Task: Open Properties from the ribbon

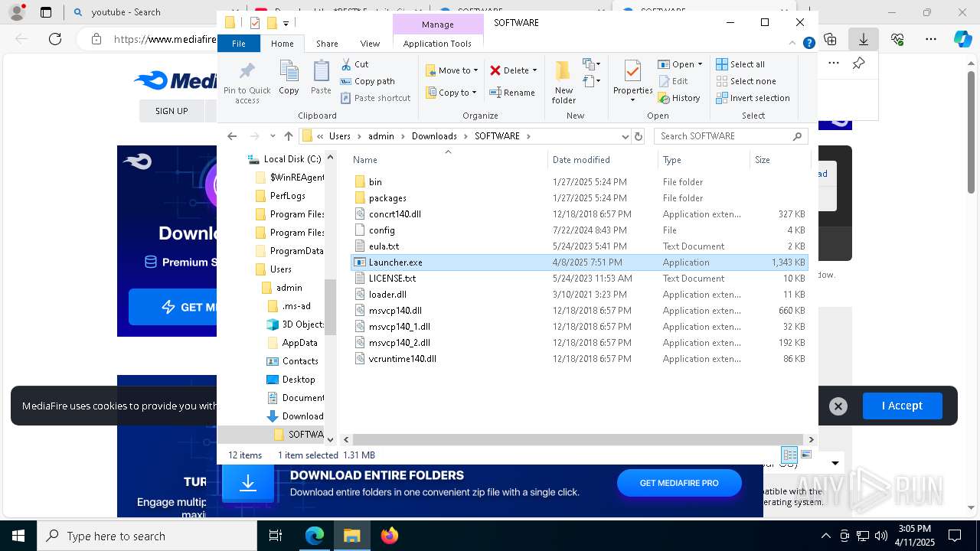Action: [632, 82]
